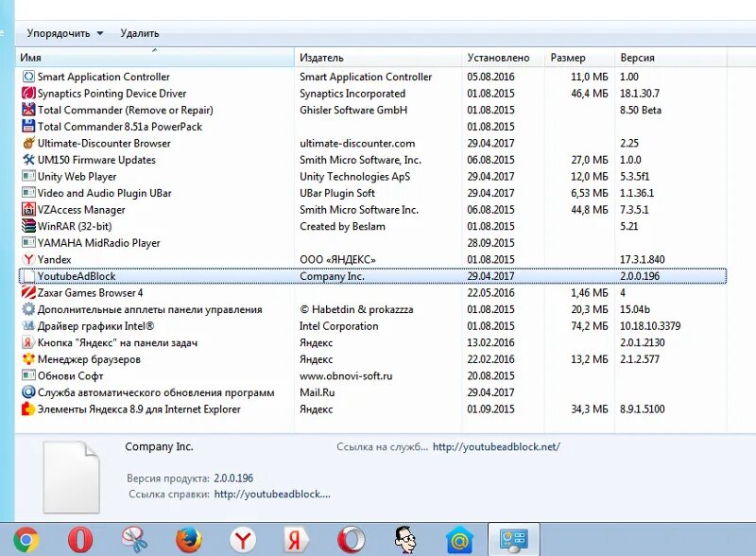The width and height of the screenshot is (756, 556).
Task: Open the Opera Developer O icon on taskbar
Action: pyautogui.click(x=351, y=540)
